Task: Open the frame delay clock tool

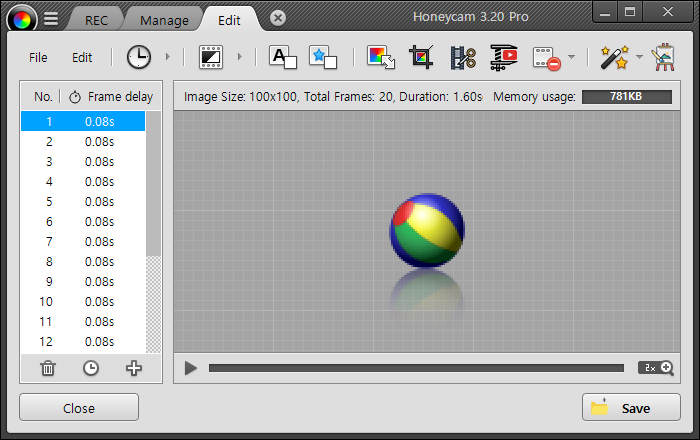Action: pyautogui.click(x=138, y=57)
